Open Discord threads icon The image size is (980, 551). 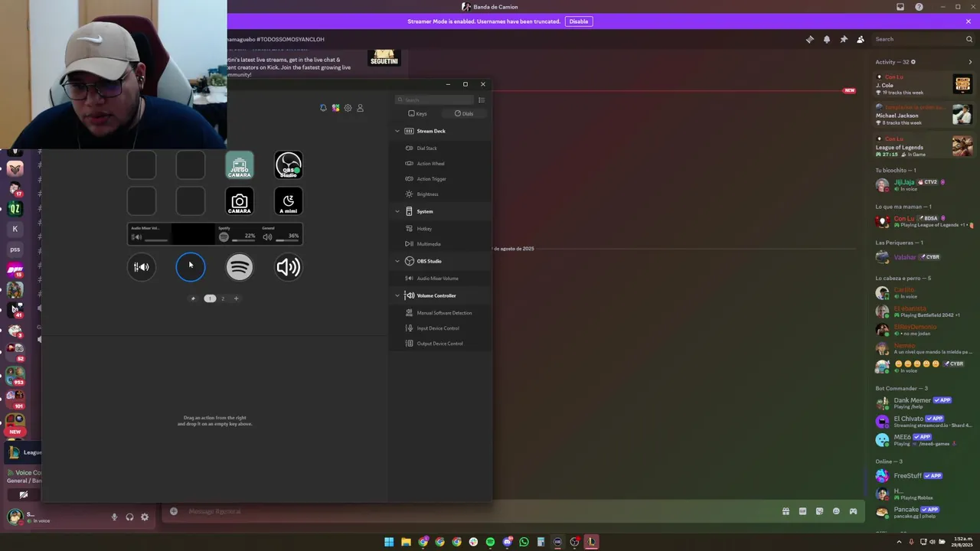click(810, 39)
